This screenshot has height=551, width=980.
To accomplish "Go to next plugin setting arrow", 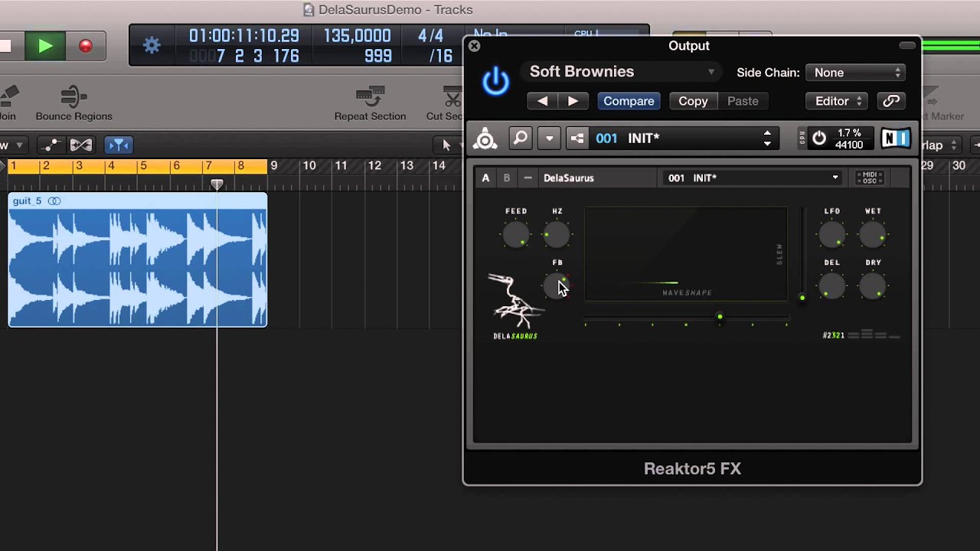I will coord(573,101).
